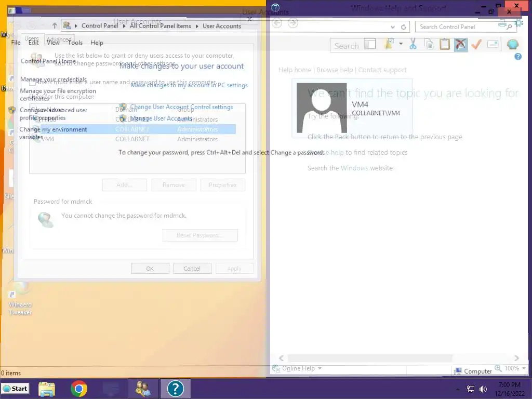The image size is (532, 399).
Task: Open the dropdown arrow beside options icon
Action: click(401, 44)
